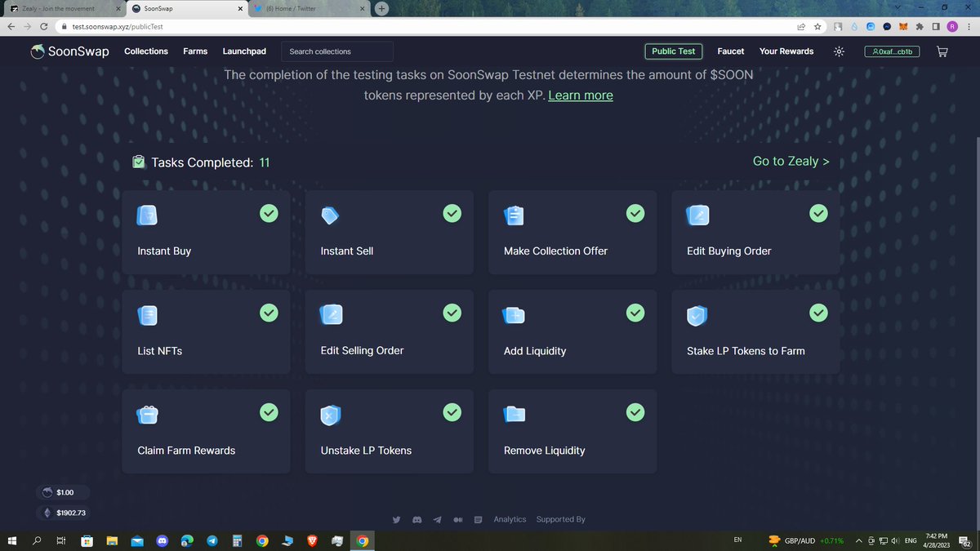Bookmark this page with the star icon
The image size is (980, 551).
point(817,26)
